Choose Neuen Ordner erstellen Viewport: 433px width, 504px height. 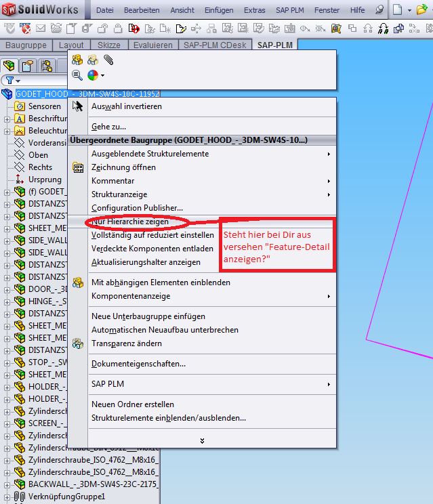[x=202, y=404]
